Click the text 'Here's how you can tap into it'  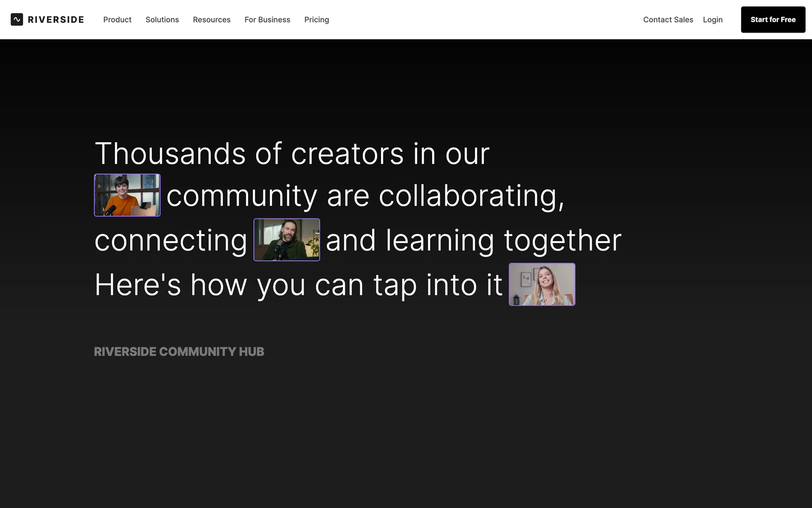[298, 285]
